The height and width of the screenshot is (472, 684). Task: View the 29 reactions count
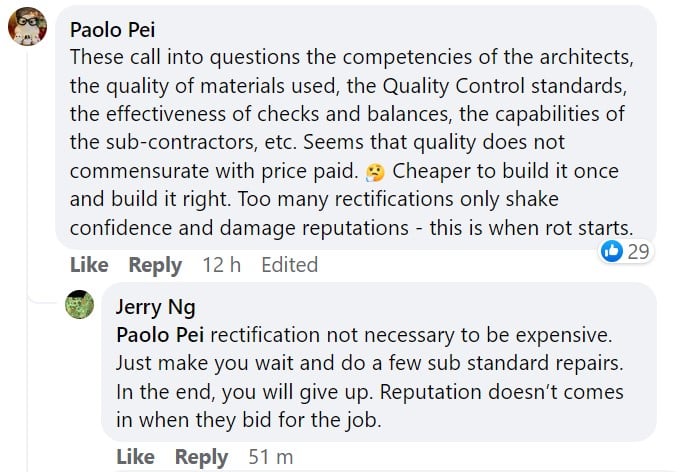[x=638, y=252]
